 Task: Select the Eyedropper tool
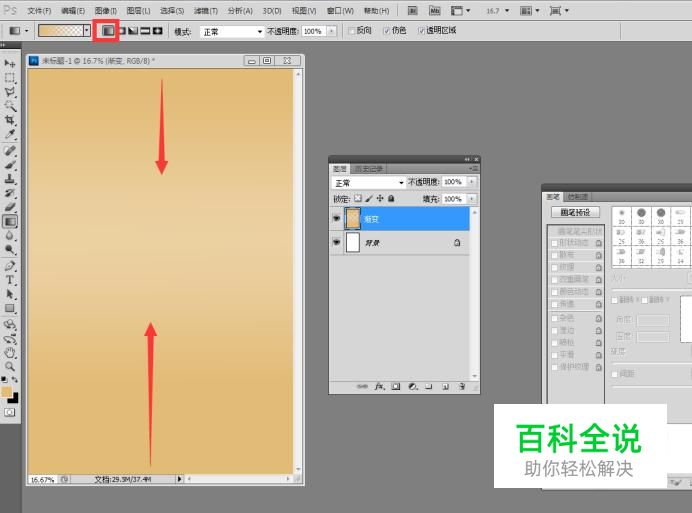pyautogui.click(x=9, y=134)
